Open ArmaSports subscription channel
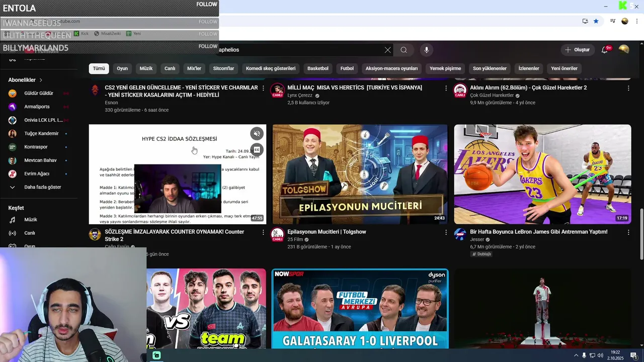Viewport: 644px width, 362px height. pos(39,107)
